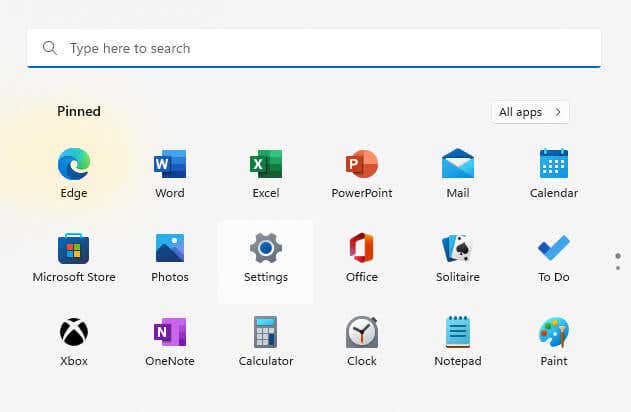Open the Photos app
631x412 pixels.
coord(170,258)
